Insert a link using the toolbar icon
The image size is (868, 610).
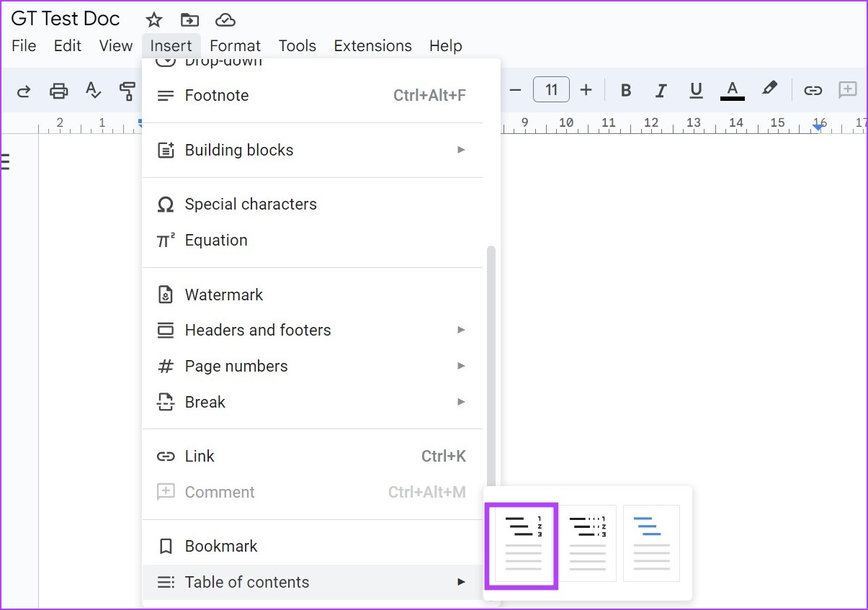(813, 89)
